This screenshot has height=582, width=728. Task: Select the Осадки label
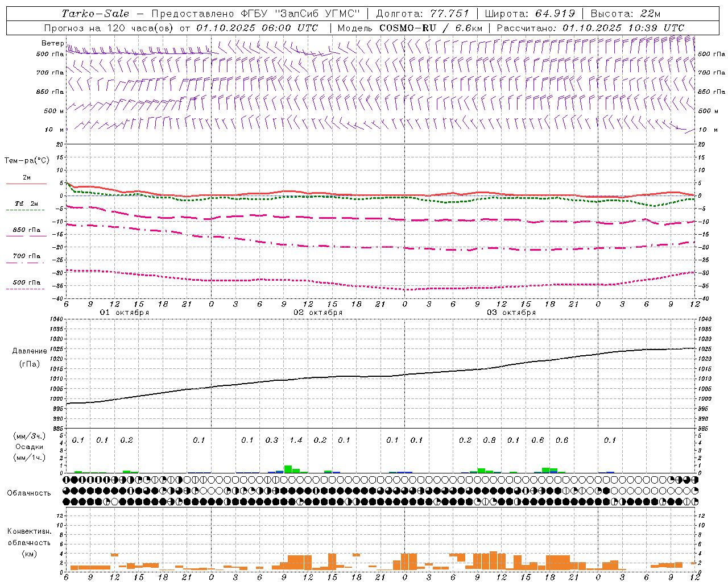[30, 447]
